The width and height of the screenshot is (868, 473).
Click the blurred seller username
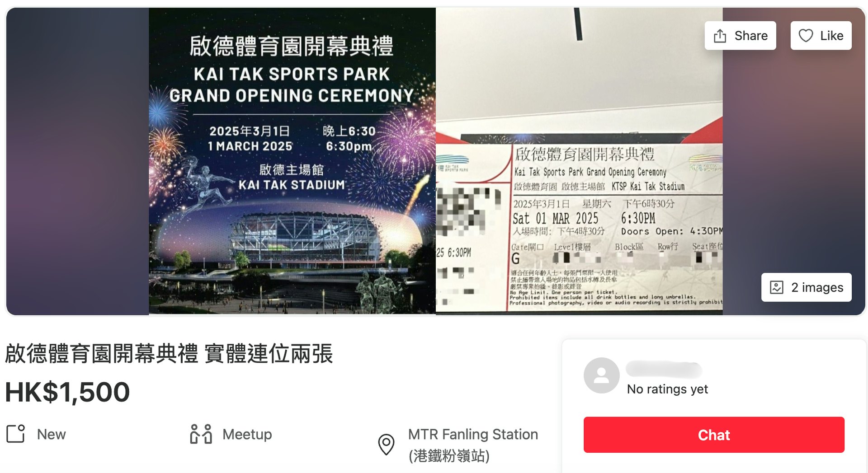[x=664, y=370]
